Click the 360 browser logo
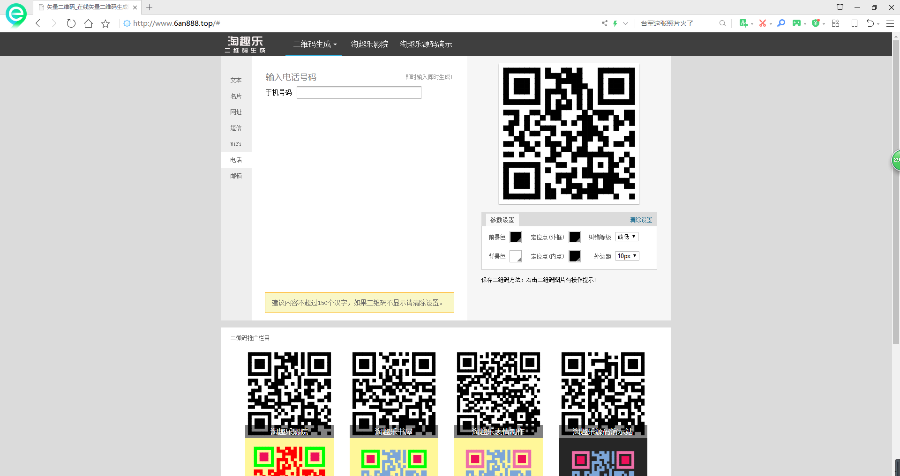Viewport: 900px width, 476px height. point(16,14)
